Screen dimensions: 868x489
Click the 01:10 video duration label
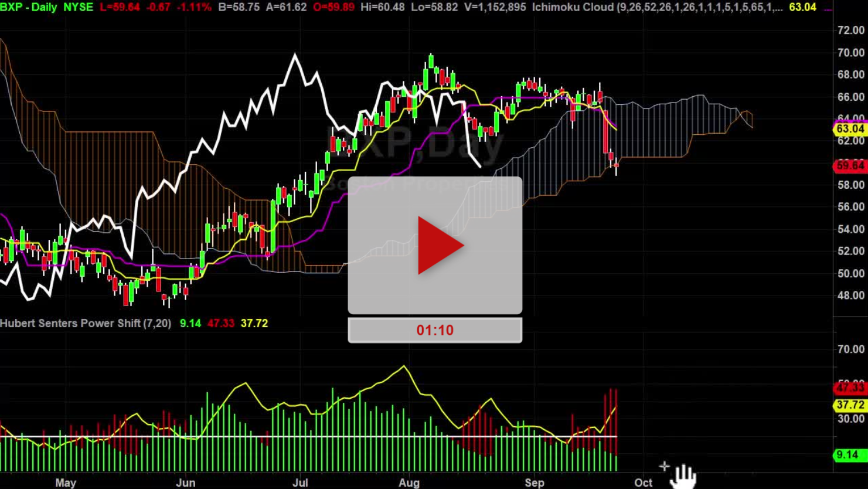click(x=435, y=330)
